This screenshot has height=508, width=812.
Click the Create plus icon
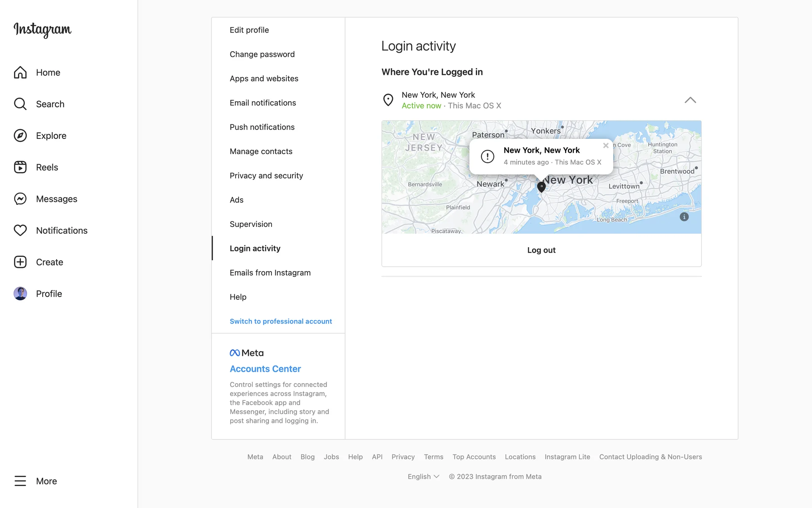pyautogui.click(x=20, y=262)
